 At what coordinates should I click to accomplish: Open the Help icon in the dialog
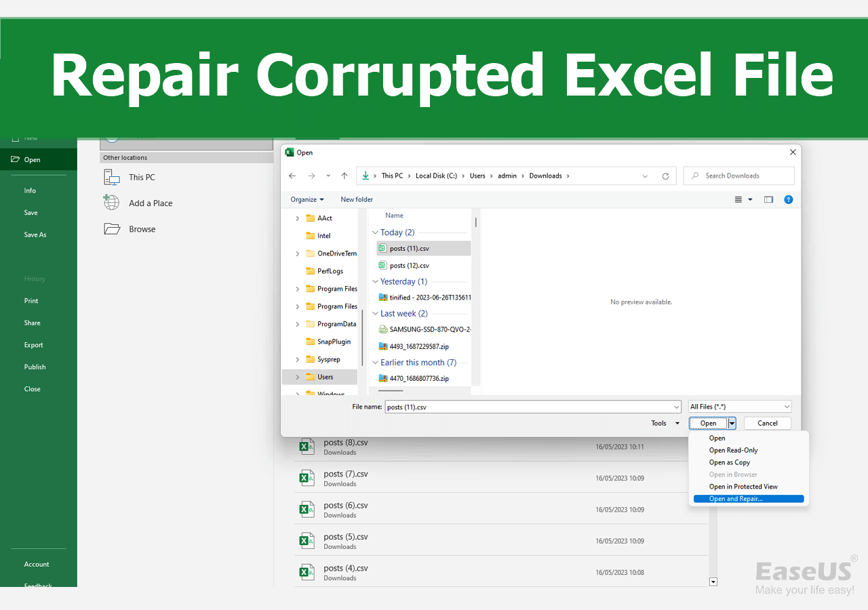click(x=788, y=199)
